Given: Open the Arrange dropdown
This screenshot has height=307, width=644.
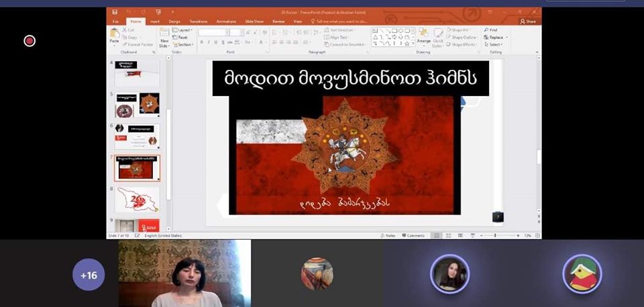Looking at the screenshot, I should (423, 37).
